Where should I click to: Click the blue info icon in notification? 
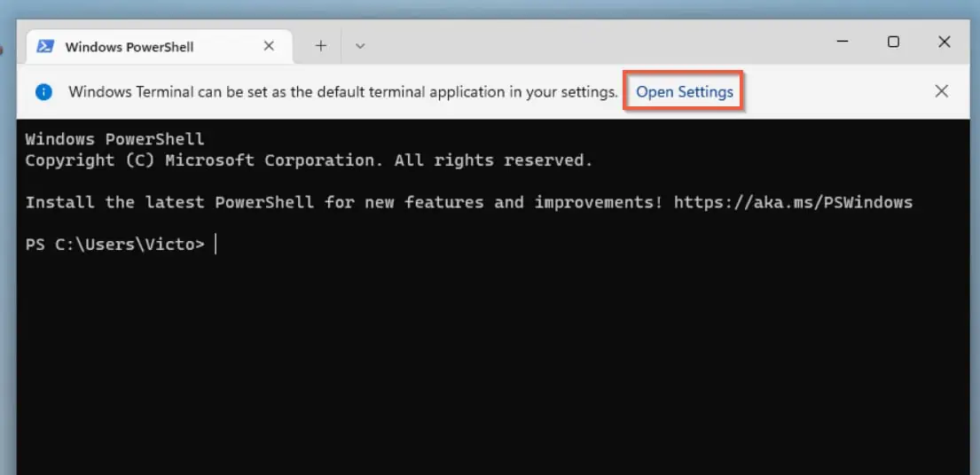[43, 92]
